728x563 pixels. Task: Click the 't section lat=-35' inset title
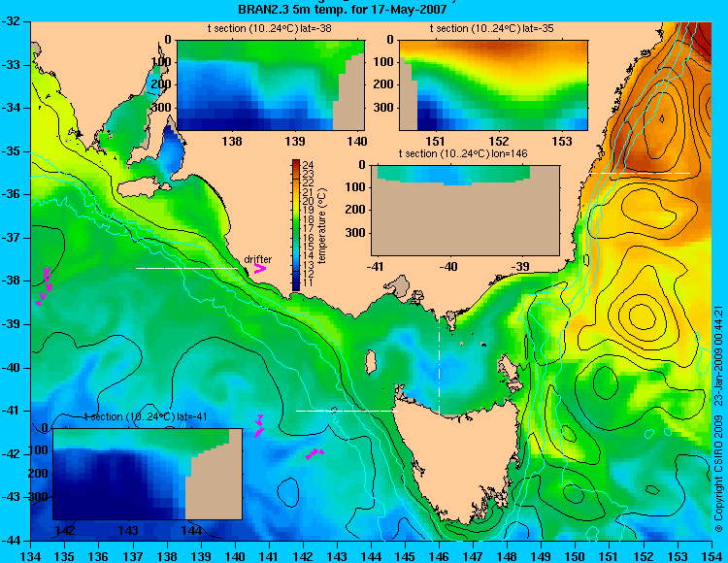point(492,28)
